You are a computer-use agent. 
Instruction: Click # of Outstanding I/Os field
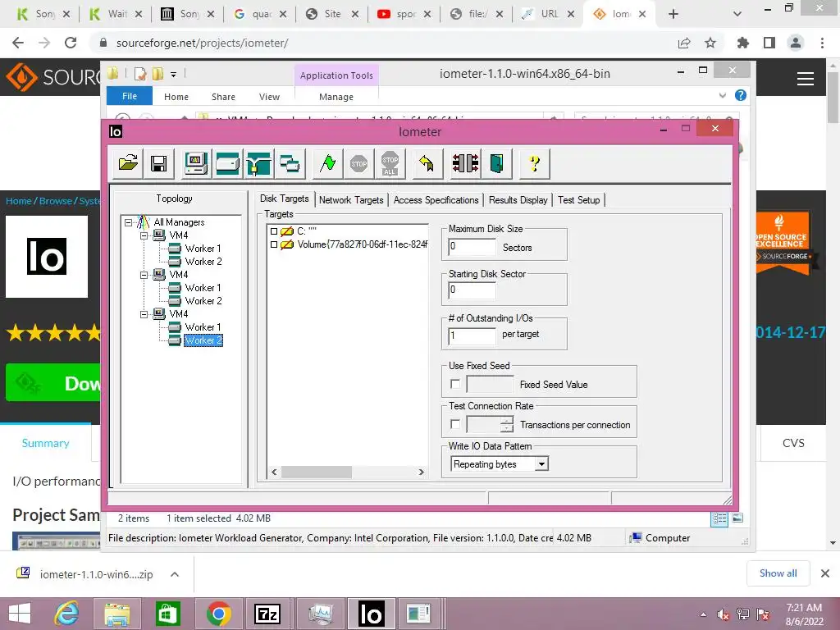click(472, 336)
